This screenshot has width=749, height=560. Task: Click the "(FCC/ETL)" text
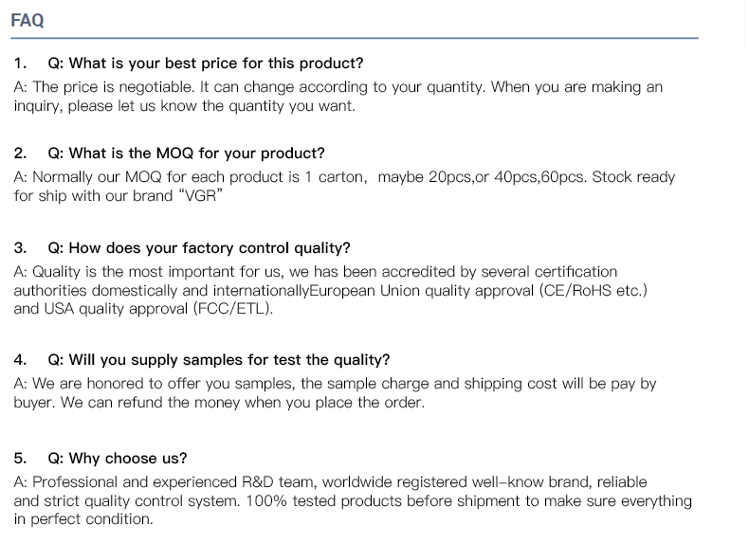pos(232,309)
